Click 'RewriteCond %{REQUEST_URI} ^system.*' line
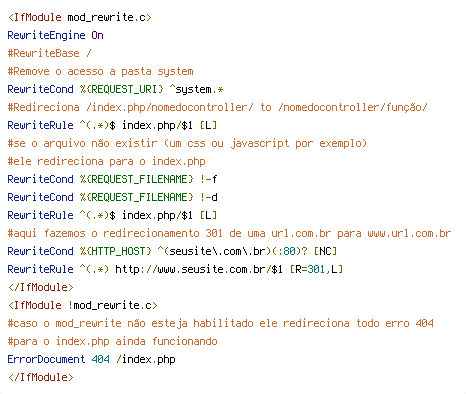Screen dimensions: 466x394 [115, 89]
